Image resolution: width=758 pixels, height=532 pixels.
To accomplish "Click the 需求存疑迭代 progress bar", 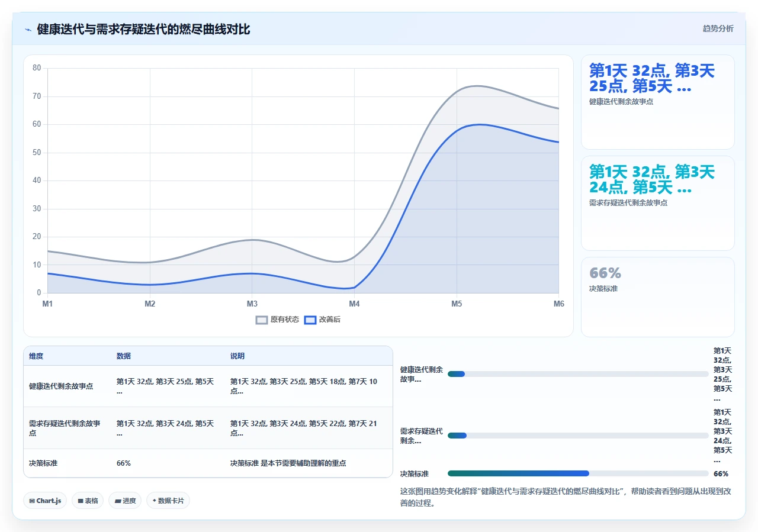I will pyautogui.click(x=578, y=436).
